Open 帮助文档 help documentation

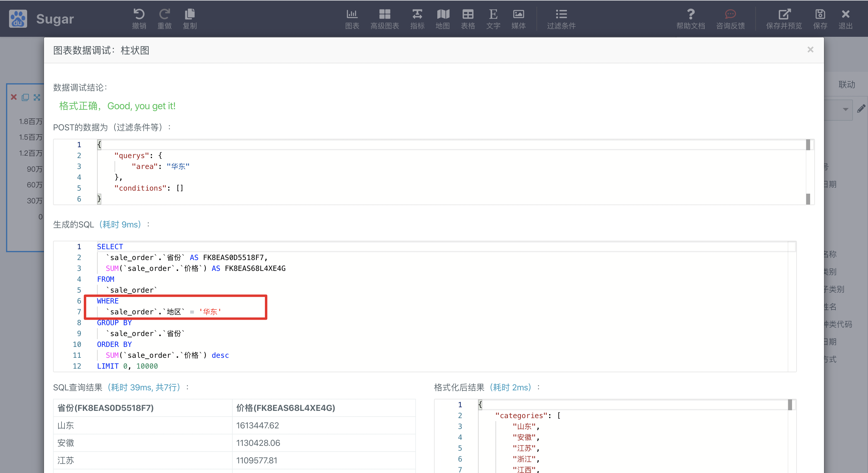click(690, 19)
